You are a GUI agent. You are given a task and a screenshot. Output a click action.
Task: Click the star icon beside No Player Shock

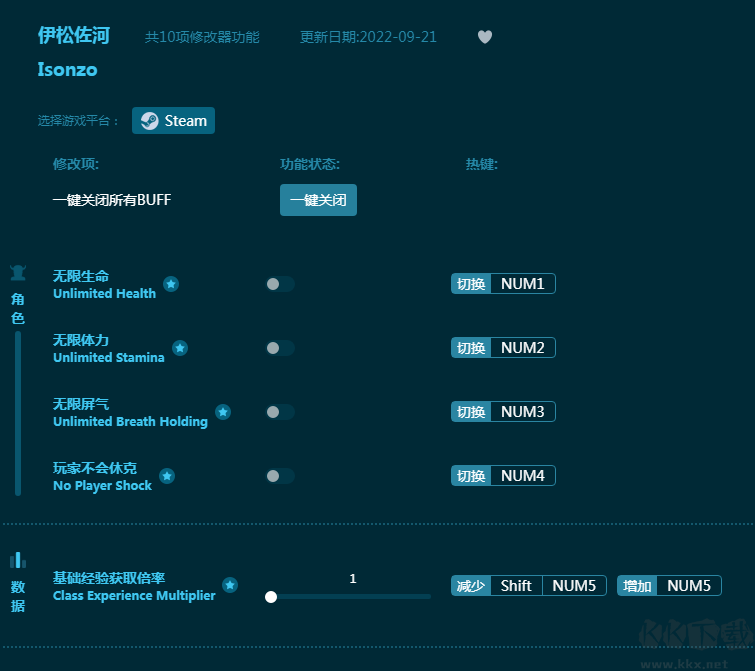pos(167,476)
